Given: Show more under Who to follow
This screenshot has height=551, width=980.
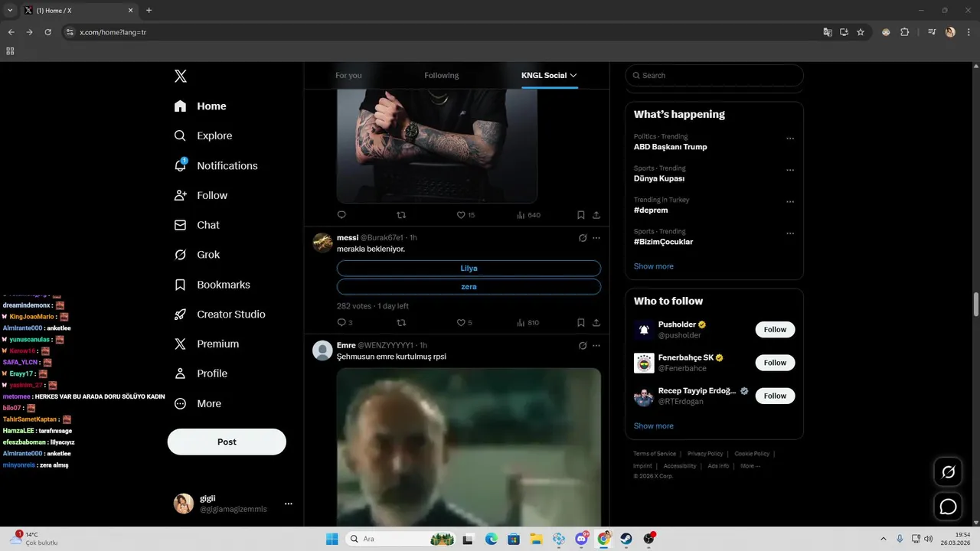Looking at the screenshot, I should point(654,426).
